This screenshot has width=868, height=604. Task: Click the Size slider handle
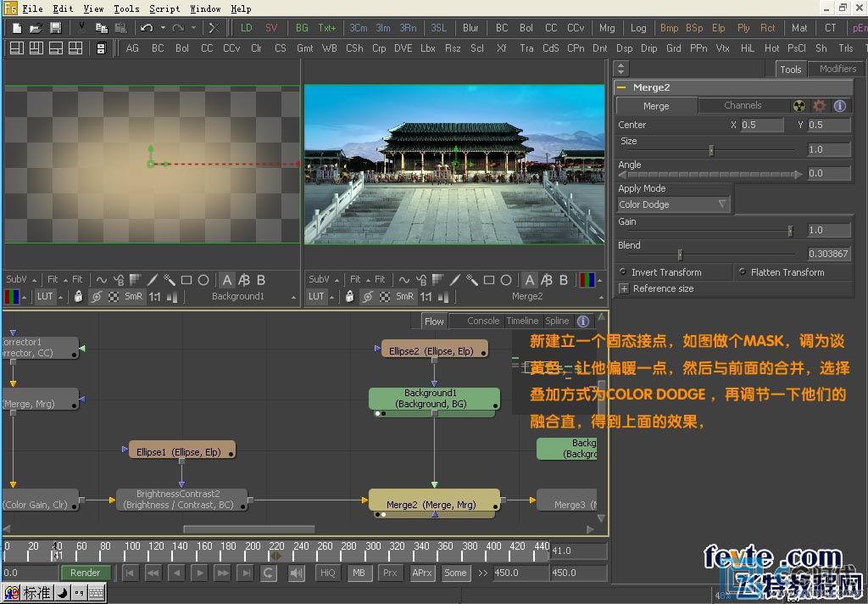tap(712, 150)
